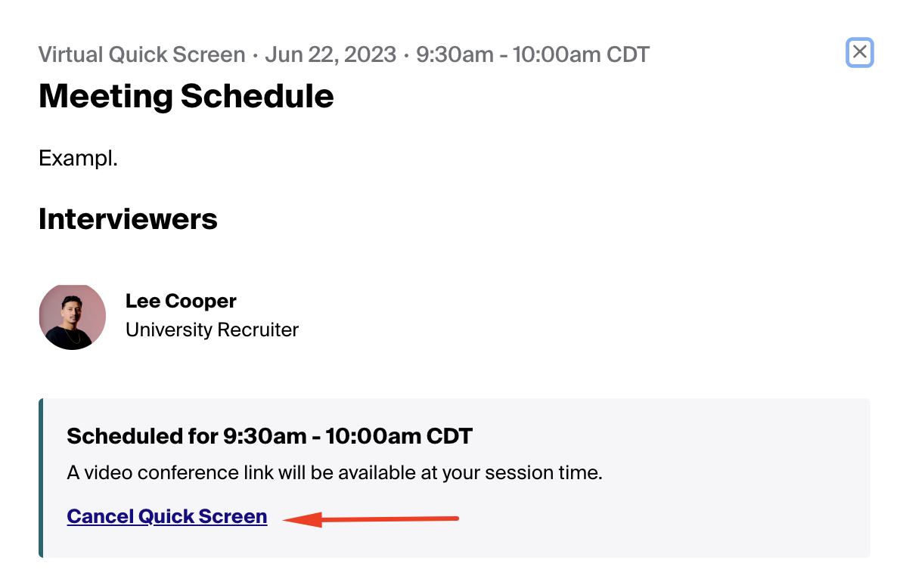Close the meeting schedule dialog
The width and height of the screenshot is (903, 588).
(859, 52)
